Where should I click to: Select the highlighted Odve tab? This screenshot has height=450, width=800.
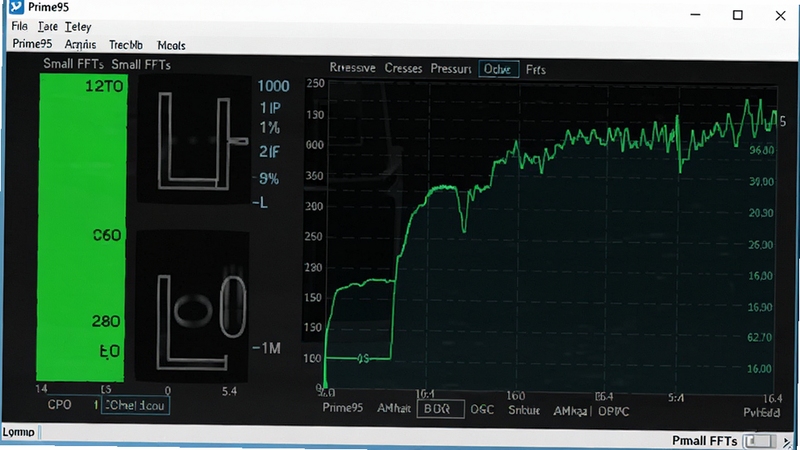pyautogui.click(x=498, y=69)
